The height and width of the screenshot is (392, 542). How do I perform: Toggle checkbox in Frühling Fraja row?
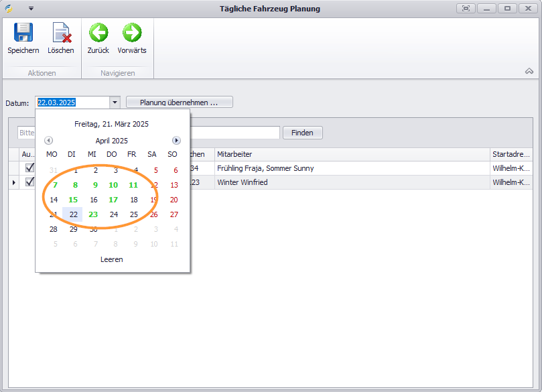(29, 168)
